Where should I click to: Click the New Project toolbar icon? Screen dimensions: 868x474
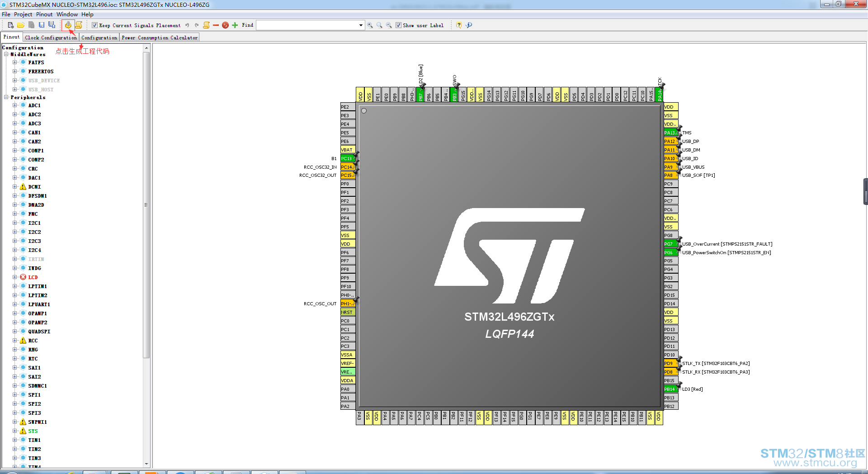pyautogui.click(x=10, y=25)
